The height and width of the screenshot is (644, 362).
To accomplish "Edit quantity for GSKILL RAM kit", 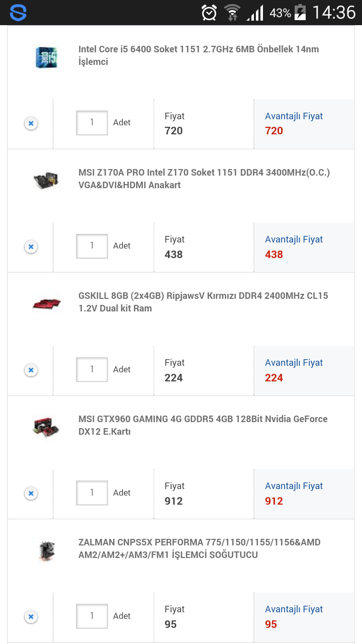I will [x=92, y=369].
